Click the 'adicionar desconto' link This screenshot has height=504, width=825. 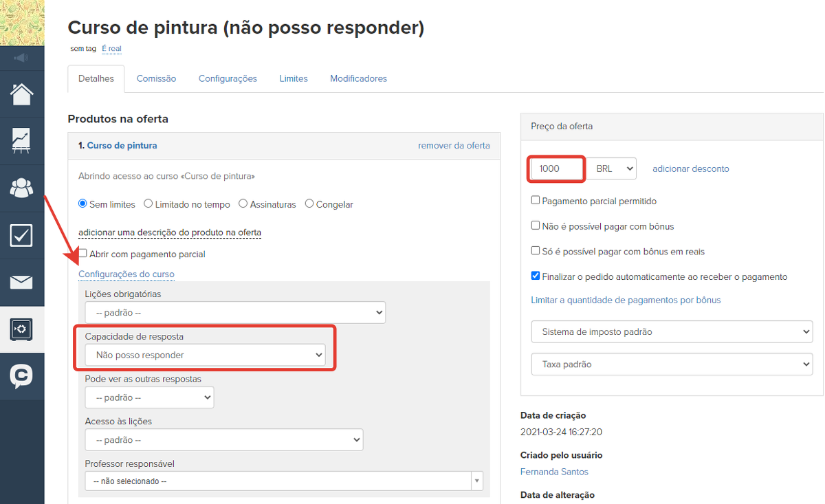690,168
